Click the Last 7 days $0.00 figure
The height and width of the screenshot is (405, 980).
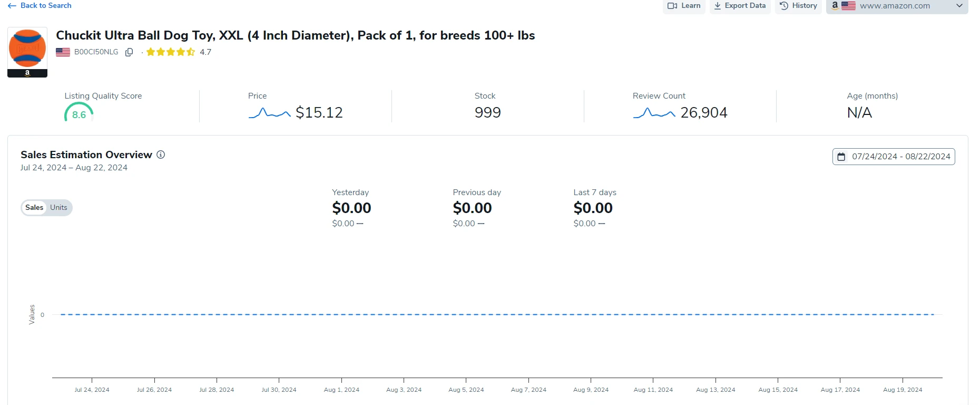[593, 208]
